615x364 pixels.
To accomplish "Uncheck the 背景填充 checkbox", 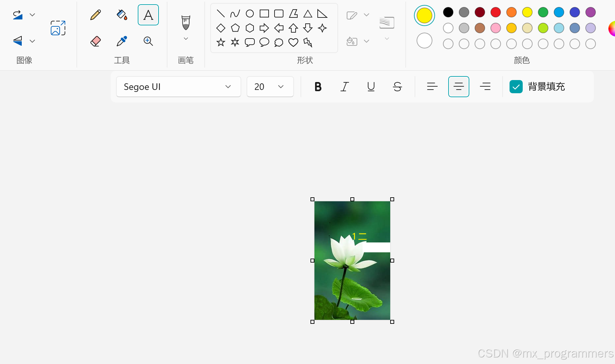I will click(516, 87).
